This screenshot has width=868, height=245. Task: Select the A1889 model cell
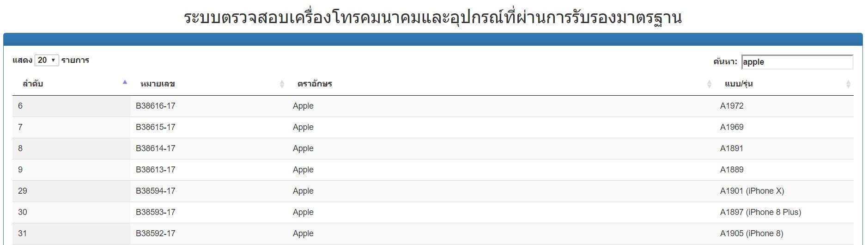pyautogui.click(x=732, y=170)
